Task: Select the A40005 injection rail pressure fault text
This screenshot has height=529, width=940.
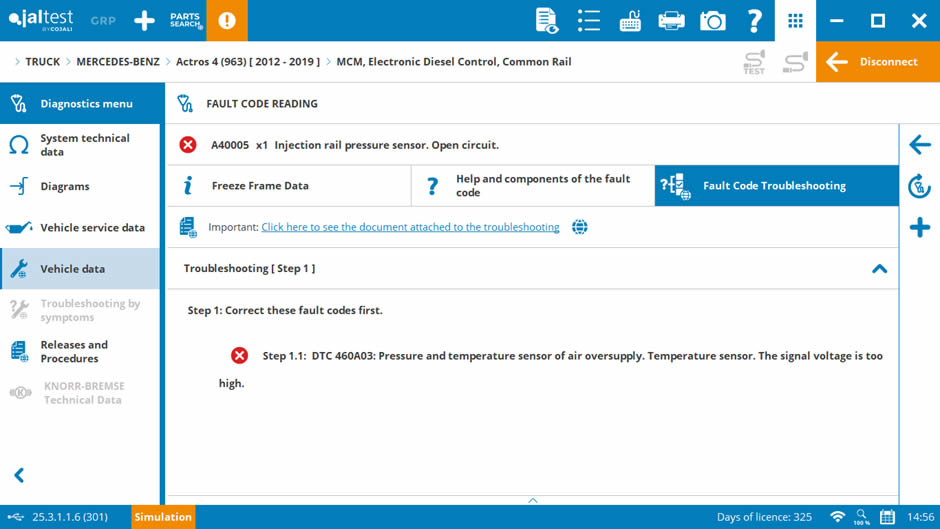Action: coord(355,145)
